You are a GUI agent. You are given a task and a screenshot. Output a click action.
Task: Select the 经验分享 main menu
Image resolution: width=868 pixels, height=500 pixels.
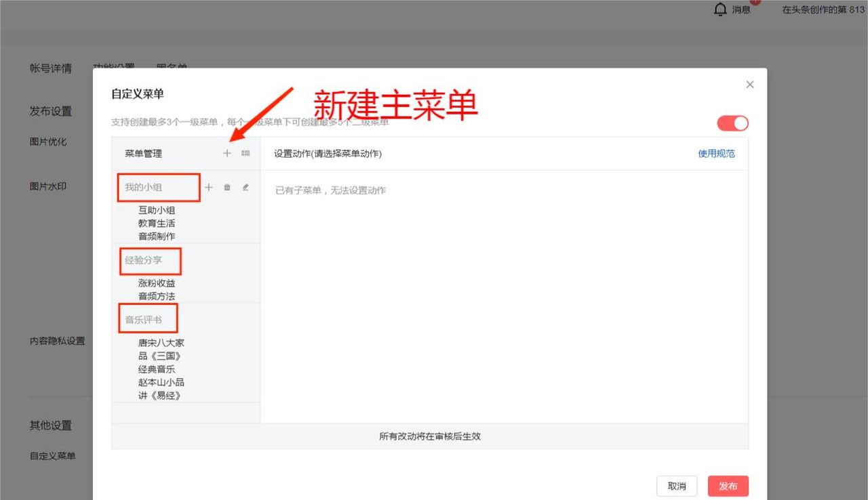point(144,260)
